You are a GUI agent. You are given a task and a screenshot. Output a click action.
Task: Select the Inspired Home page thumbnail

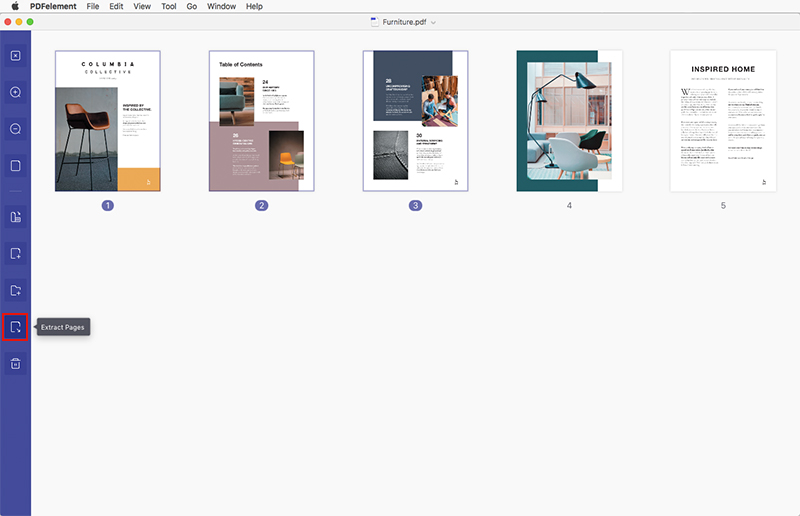[x=723, y=121]
